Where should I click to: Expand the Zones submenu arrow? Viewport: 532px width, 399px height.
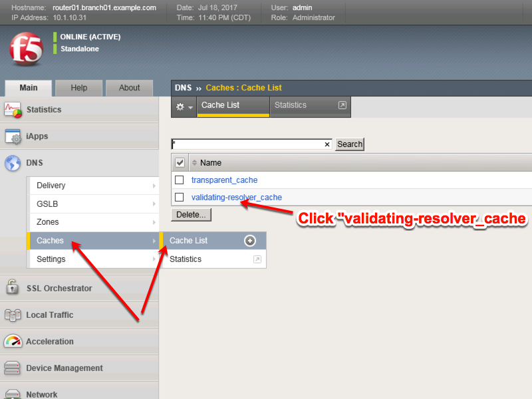[154, 222]
